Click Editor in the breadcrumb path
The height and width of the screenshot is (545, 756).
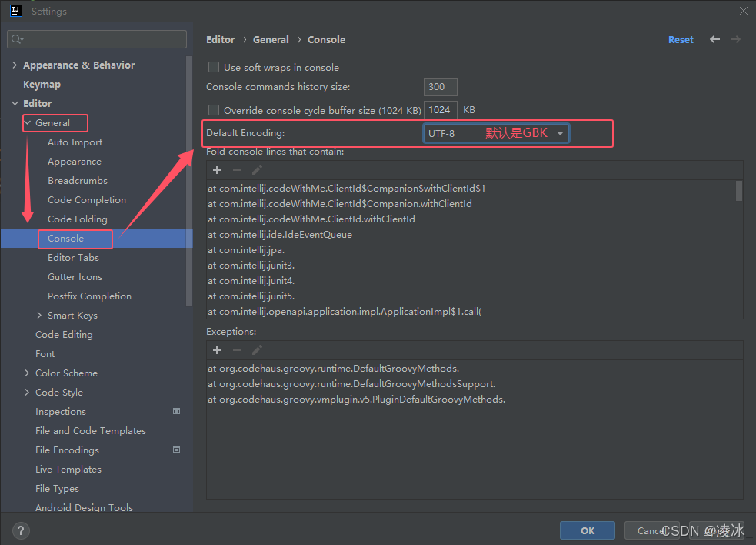[220, 39]
